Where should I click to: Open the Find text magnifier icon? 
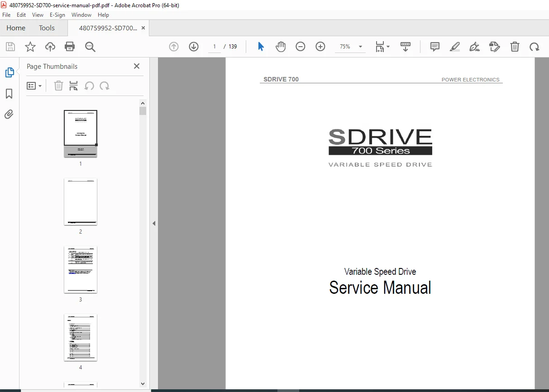coord(90,47)
